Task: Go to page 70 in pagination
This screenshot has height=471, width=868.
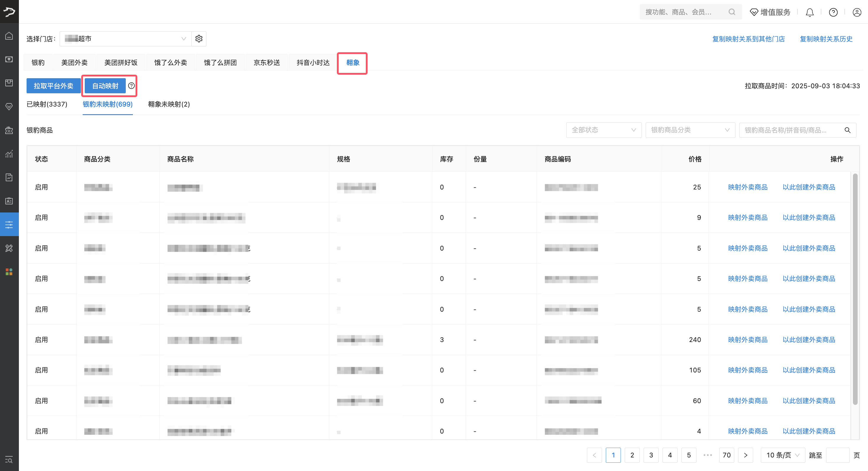Action: (x=726, y=455)
